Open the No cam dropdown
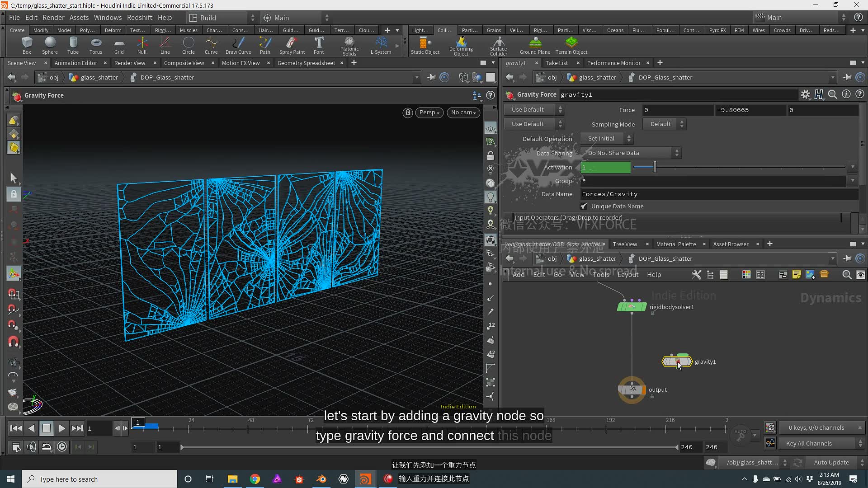 coord(463,113)
